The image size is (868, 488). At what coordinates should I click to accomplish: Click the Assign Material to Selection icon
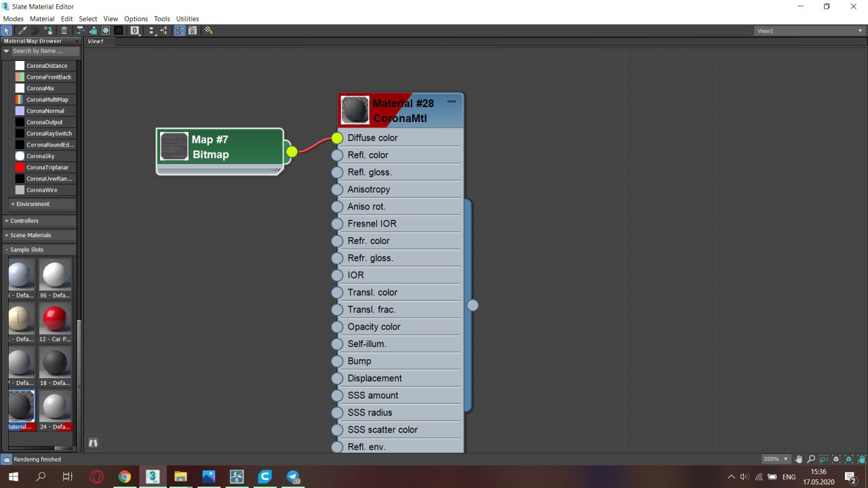(x=49, y=30)
